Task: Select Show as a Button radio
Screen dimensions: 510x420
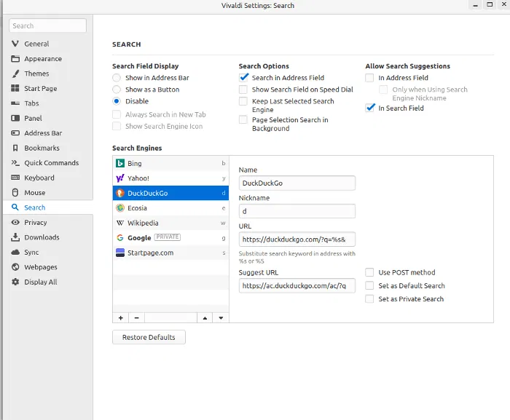Action: click(x=117, y=90)
